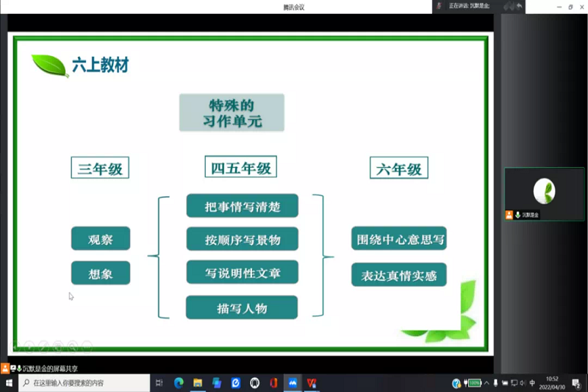Click the reply arrow in speaker bar
This screenshot has width=588, height=392.
(x=520, y=6)
